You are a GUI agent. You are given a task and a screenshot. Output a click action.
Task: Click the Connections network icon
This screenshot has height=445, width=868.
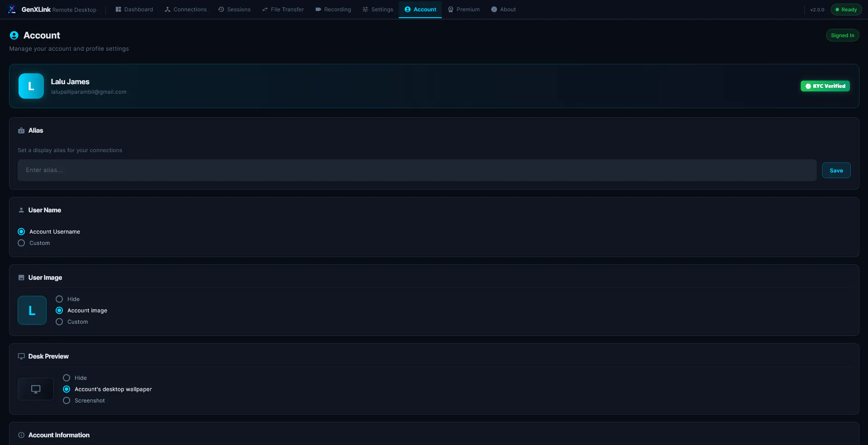pos(167,10)
